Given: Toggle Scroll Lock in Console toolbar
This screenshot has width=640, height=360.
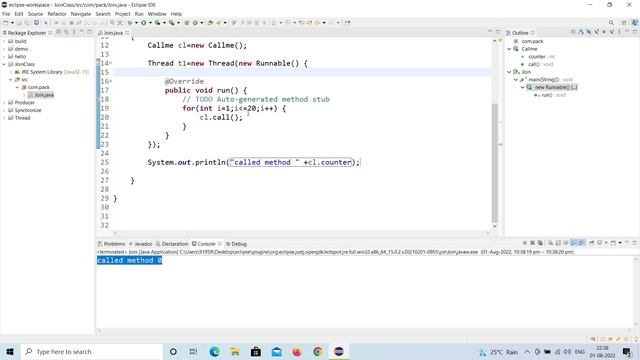Looking at the screenshot, I should 558,243.
